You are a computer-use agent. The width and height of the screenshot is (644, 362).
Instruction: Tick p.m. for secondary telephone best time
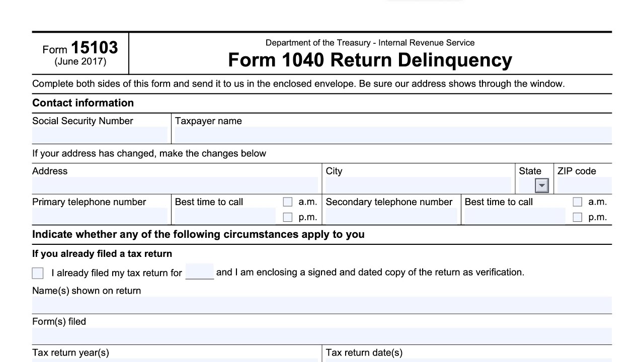[x=578, y=217]
